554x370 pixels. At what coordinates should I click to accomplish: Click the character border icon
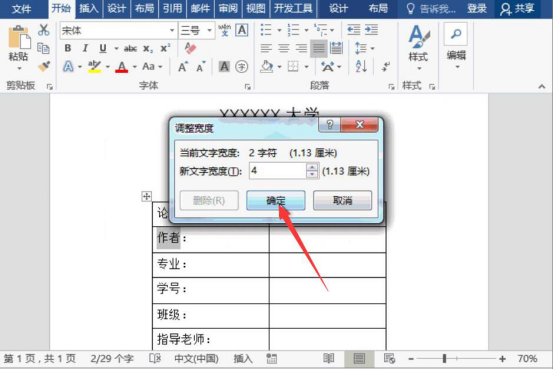tap(242, 30)
